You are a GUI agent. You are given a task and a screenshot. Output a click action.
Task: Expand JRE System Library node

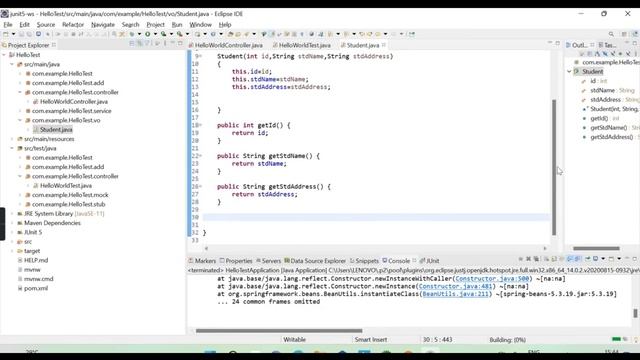pos(12,213)
